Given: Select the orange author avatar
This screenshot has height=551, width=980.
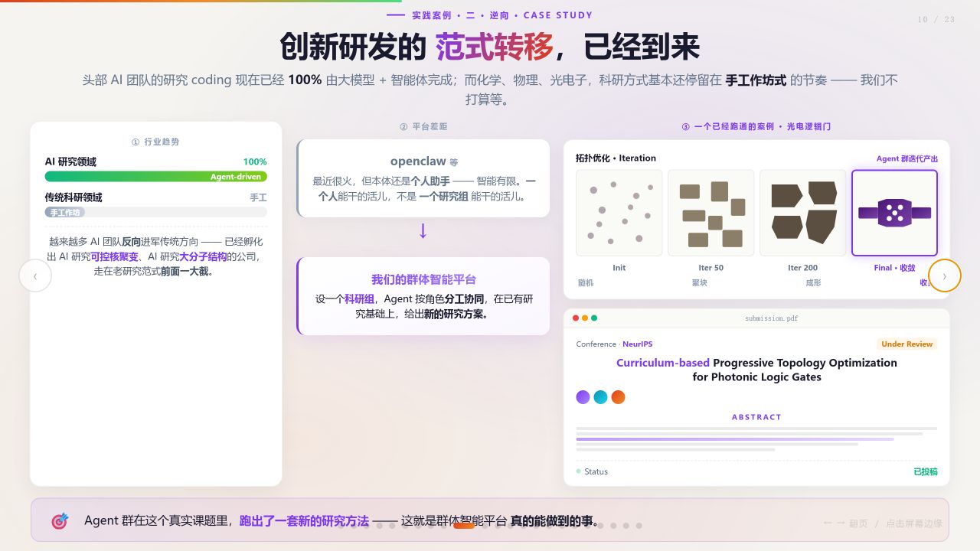Looking at the screenshot, I should point(619,397).
